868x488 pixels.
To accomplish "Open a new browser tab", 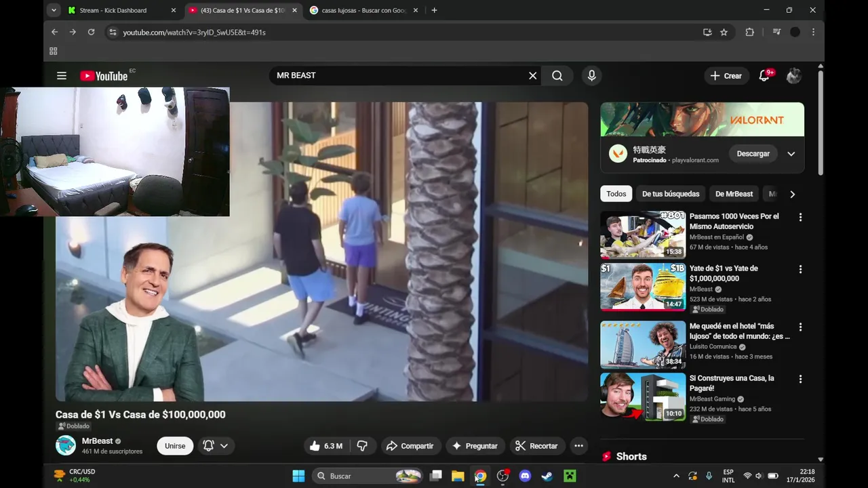I will [x=434, y=10].
